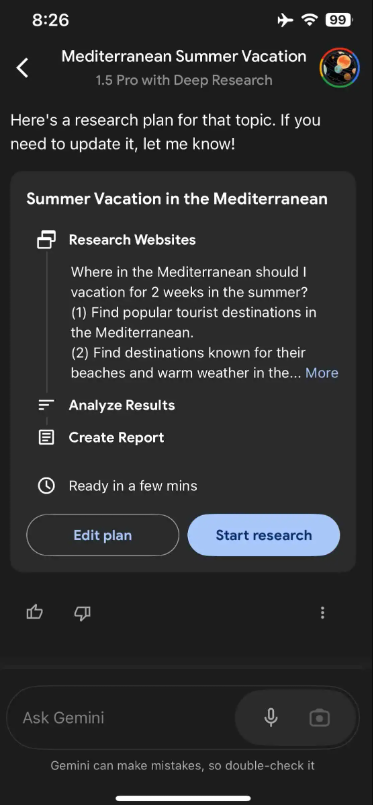Select the Research Websites step label
The height and width of the screenshot is (805, 373).
(132, 240)
